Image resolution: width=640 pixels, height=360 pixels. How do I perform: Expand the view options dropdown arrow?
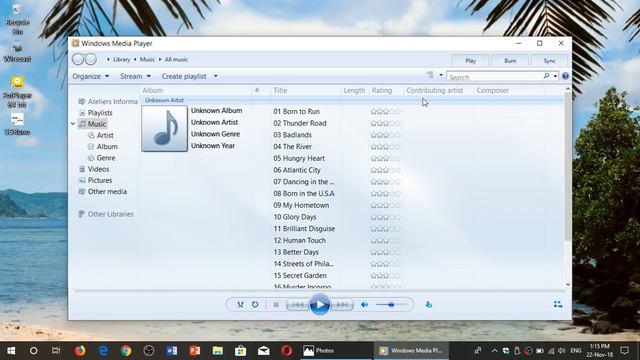click(441, 75)
